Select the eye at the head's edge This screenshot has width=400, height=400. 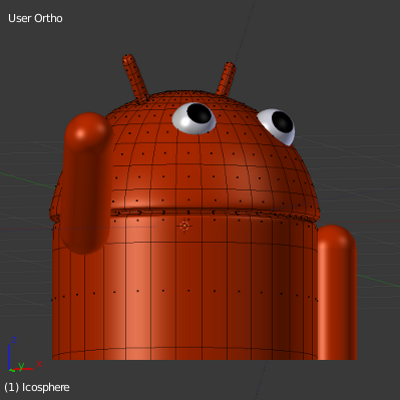[x=277, y=126]
